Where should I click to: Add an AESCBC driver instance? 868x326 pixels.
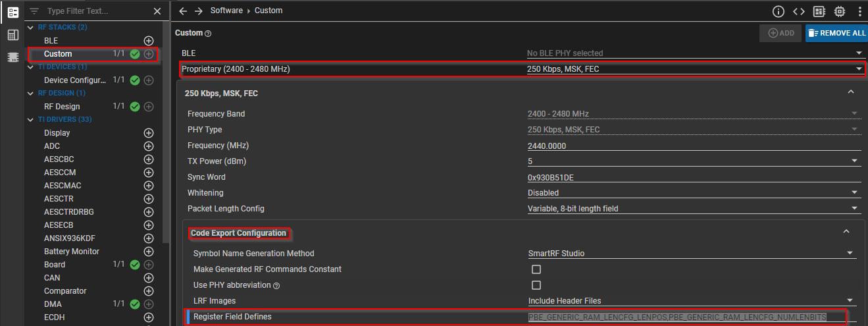[x=149, y=159]
